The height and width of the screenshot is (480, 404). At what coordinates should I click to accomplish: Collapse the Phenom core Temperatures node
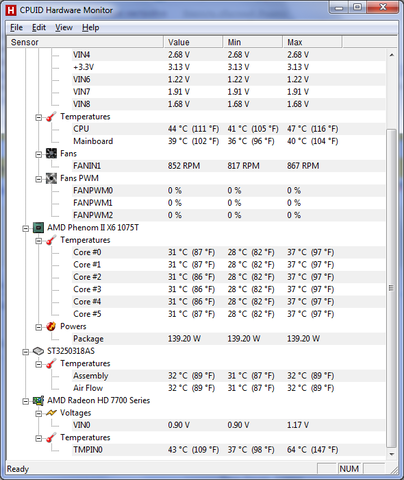click(39, 241)
